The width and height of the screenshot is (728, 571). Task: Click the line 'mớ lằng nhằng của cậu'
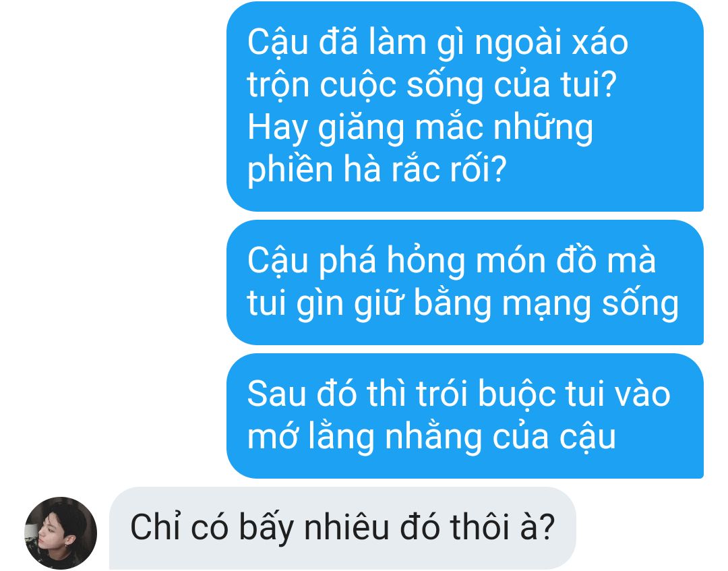[431, 438]
